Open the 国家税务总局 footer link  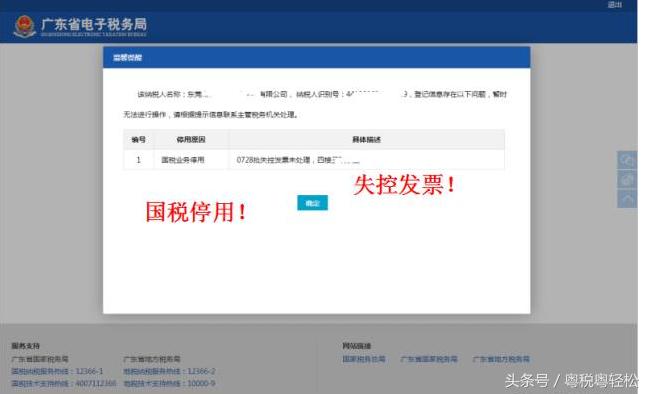pos(364,359)
